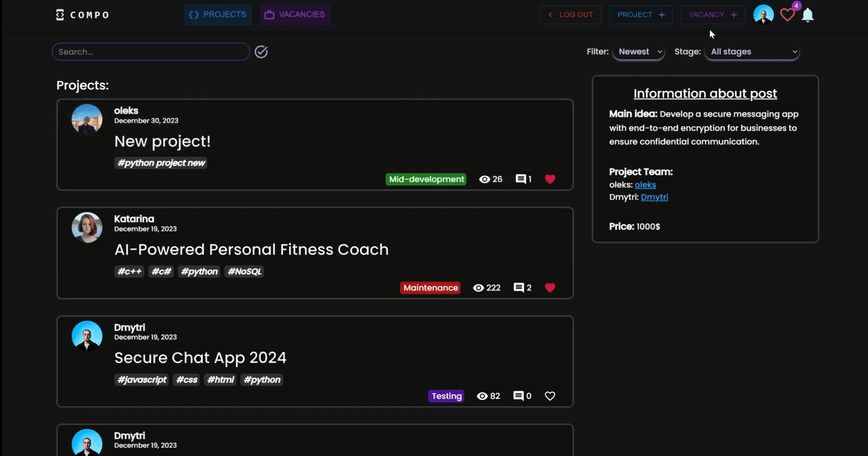Screen dimensions: 868x456
Task: Like the Secure Chat App 2024 post
Action: pyautogui.click(x=550, y=396)
